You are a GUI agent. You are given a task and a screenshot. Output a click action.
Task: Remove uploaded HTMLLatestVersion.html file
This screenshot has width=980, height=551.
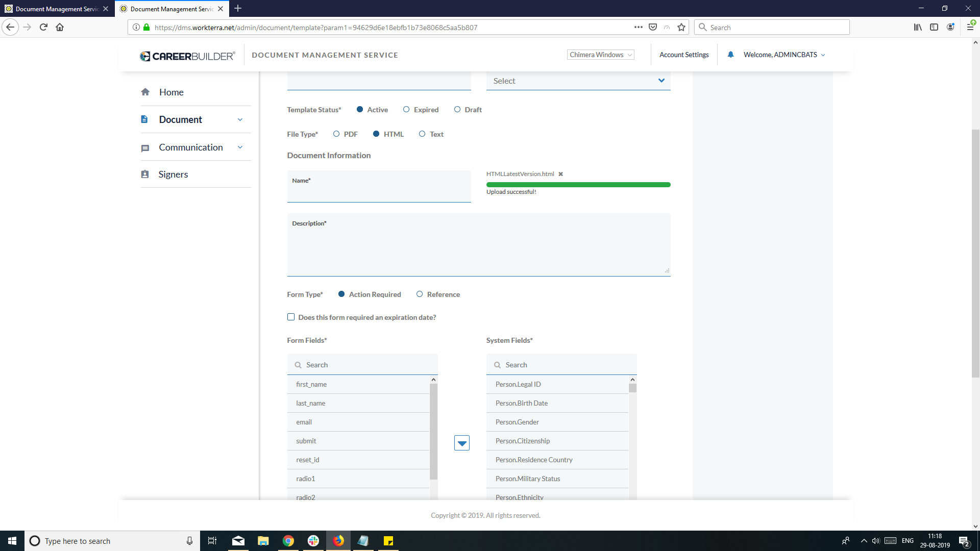(560, 174)
